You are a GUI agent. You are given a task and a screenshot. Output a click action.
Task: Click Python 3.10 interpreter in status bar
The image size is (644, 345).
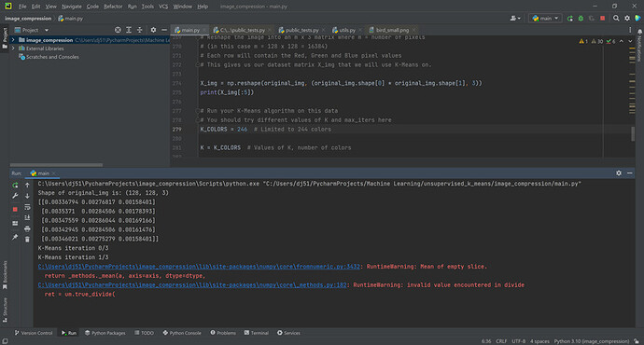[x=592, y=341]
